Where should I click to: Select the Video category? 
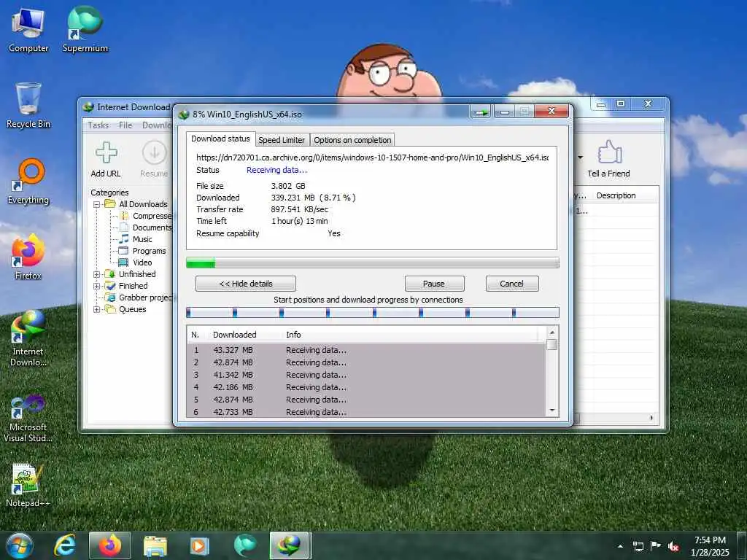[x=135, y=262]
